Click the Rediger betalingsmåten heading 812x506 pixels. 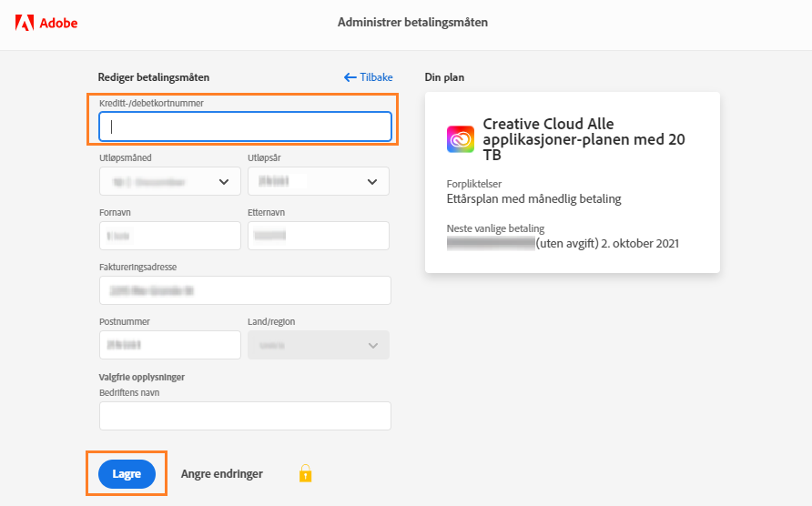pyautogui.click(x=154, y=77)
